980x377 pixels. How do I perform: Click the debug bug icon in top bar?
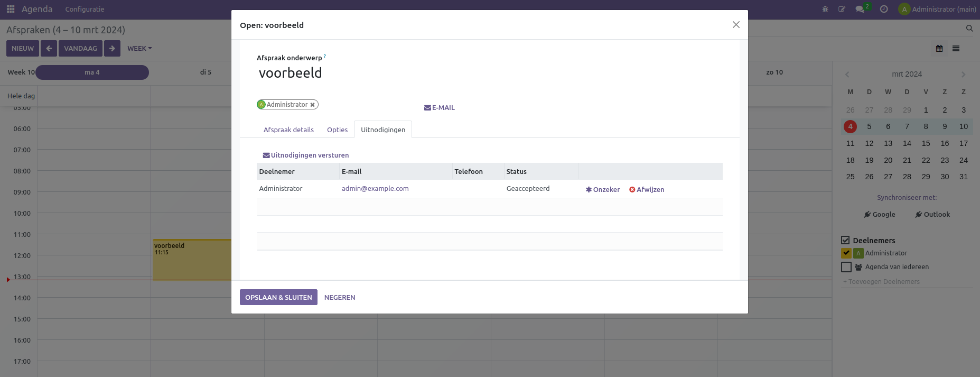pos(825,9)
